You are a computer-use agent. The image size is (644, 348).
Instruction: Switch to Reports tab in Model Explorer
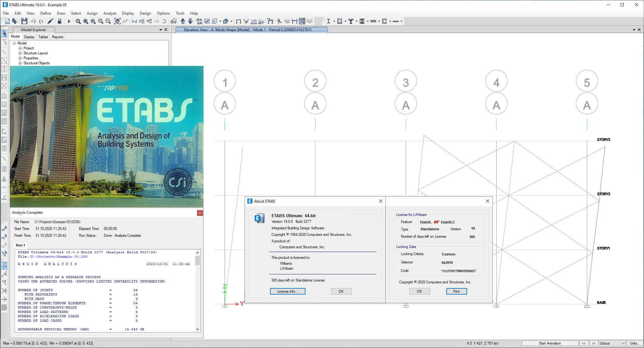point(57,37)
